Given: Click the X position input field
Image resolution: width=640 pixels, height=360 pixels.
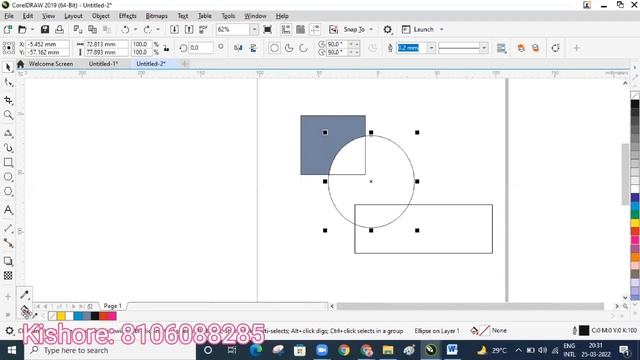Looking at the screenshot, I should pos(47,44).
